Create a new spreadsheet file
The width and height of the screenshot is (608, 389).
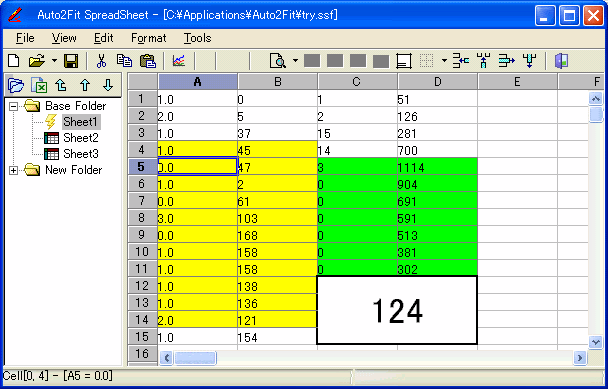tap(14, 61)
